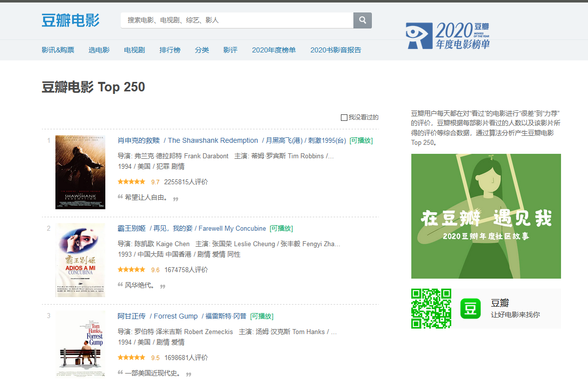
Task: Click the 让好电影来找你 app slogan
Action: pos(515,315)
